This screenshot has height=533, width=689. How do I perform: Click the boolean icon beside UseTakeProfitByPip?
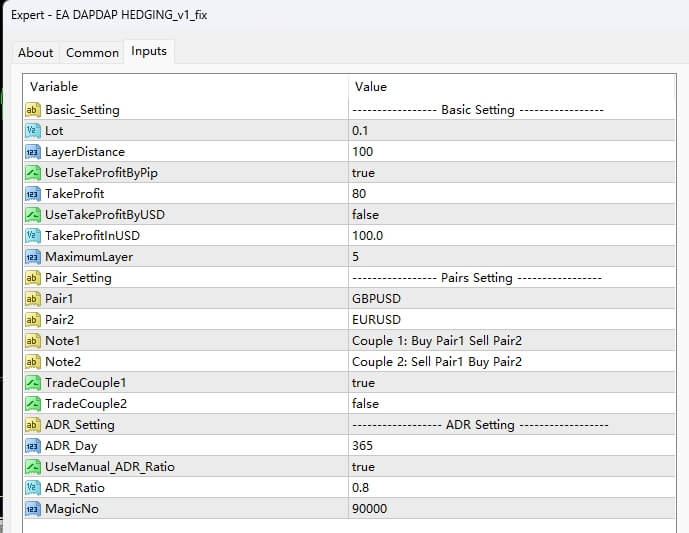pyautogui.click(x=33, y=173)
